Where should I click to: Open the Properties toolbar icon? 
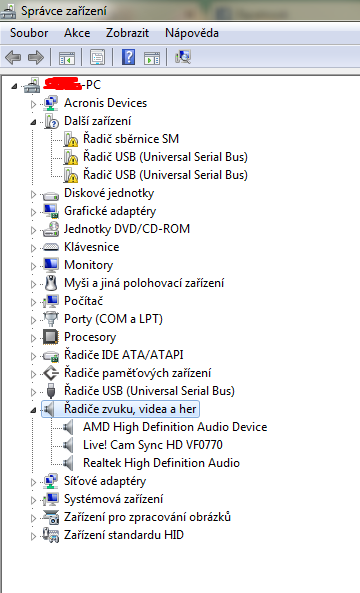point(98,57)
